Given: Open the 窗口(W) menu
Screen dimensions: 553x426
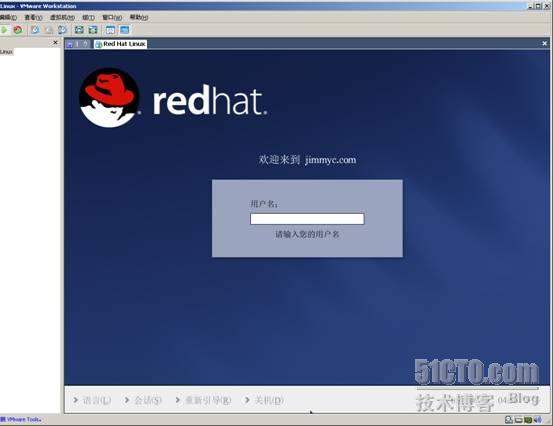Looking at the screenshot, I should click(112, 17).
